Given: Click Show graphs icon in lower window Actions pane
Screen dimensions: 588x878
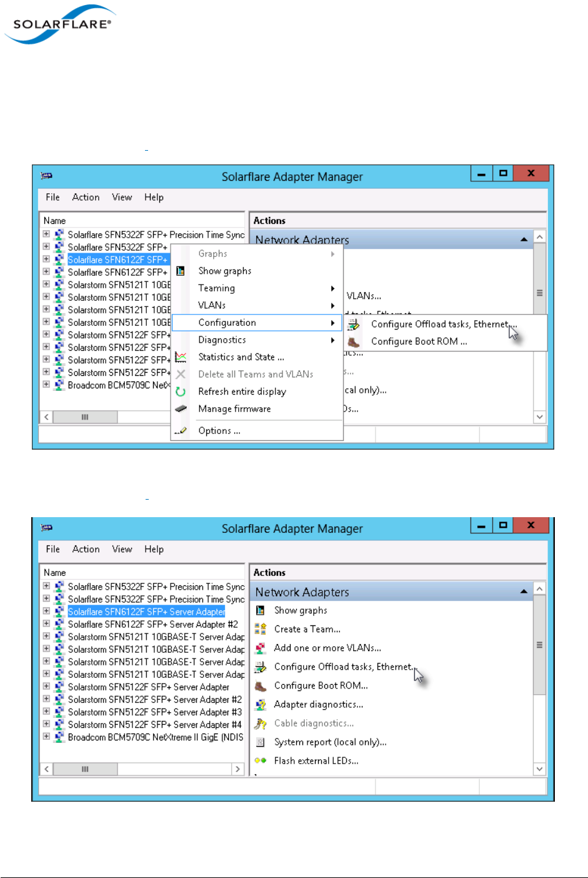Looking at the screenshot, I should coord(261,610).
